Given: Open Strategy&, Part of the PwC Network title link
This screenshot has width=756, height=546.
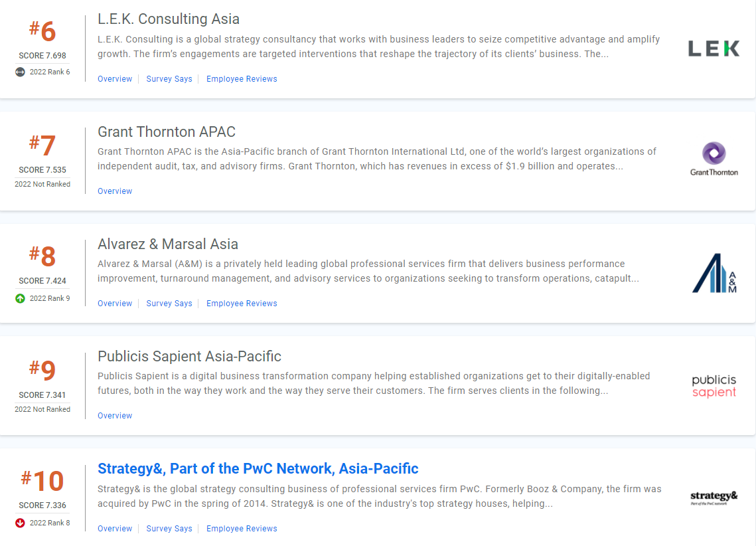Looking at the screenshot, I should click(x=258, y=468).
